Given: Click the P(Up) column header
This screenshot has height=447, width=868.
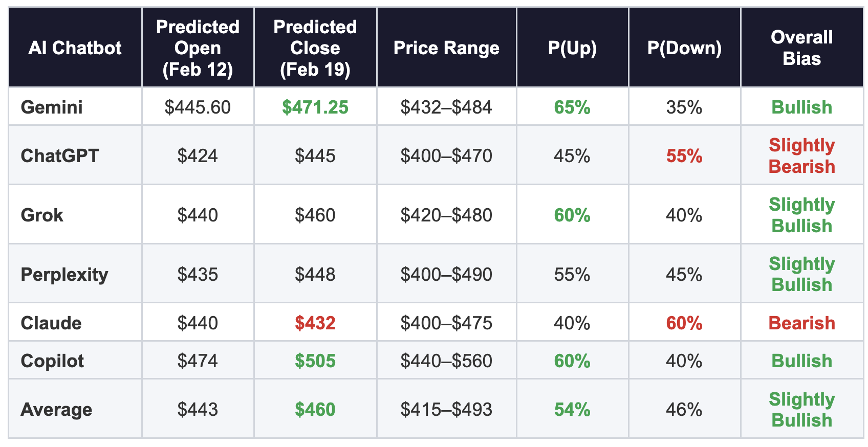Looking at the screenshot, I should [572, 48].
